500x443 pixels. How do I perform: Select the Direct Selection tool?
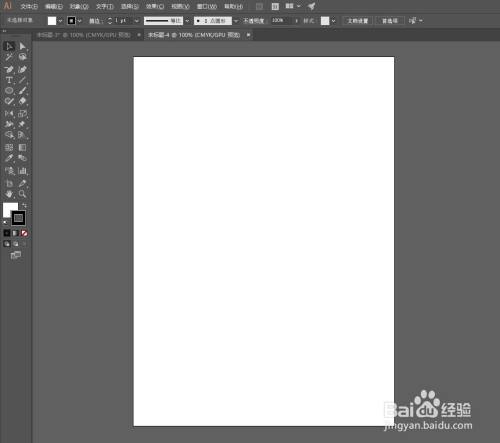tap(22, 46)
